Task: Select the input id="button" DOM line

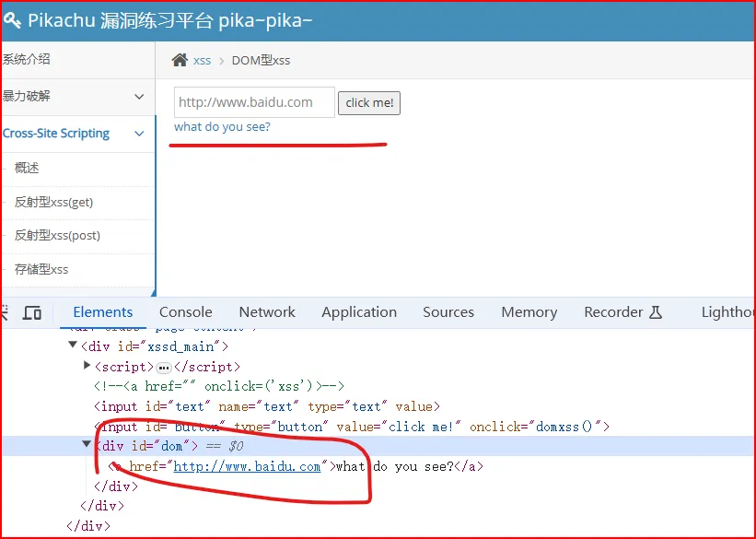Action: point(352,427)
